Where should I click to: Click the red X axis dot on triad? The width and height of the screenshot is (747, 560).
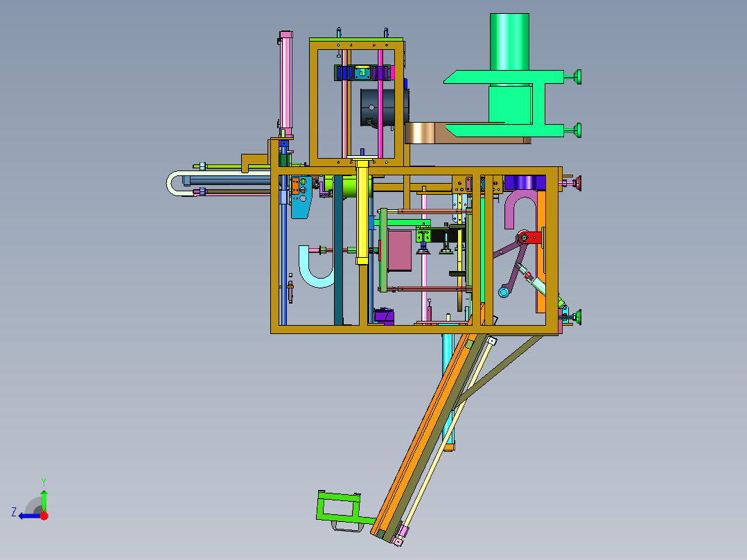(x=44, y=516)
